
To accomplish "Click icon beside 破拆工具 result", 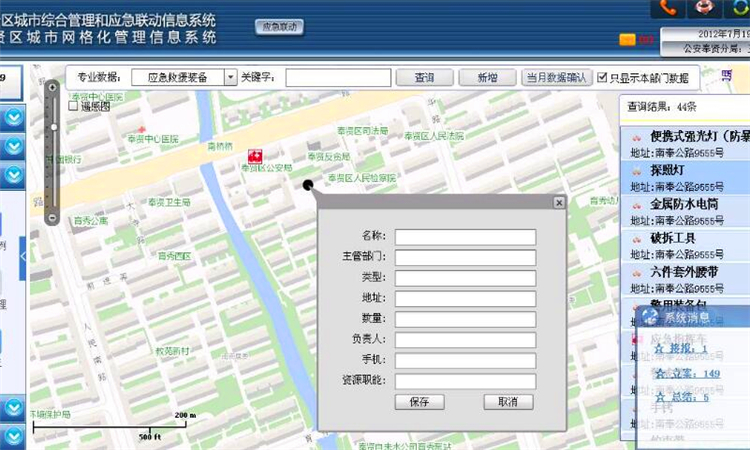I will click(637, 239).
